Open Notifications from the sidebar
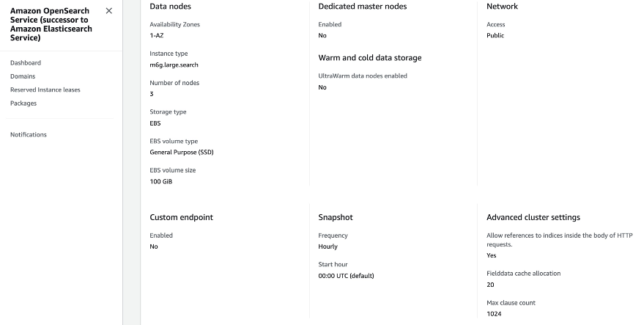This screenshot has height=325, width=644. pyautogui.click(x=29, y=134)
